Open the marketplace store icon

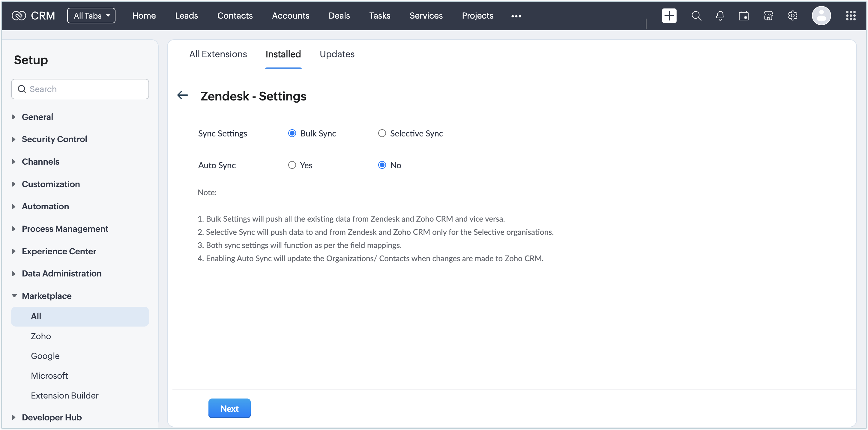tap(768, 16)
